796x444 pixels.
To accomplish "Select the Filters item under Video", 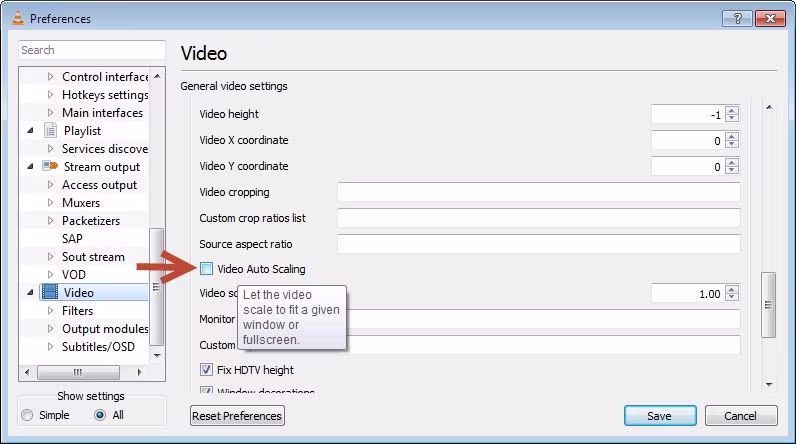I will tap(77, 311).
